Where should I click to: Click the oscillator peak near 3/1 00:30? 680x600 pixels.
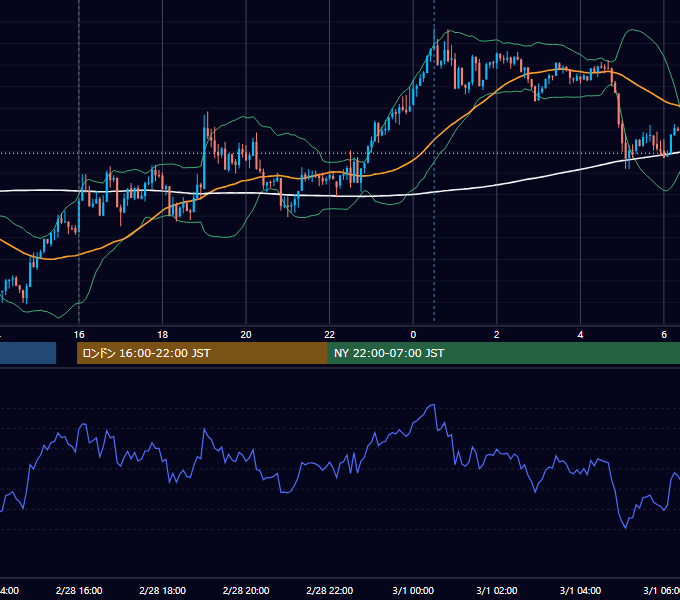432,405
